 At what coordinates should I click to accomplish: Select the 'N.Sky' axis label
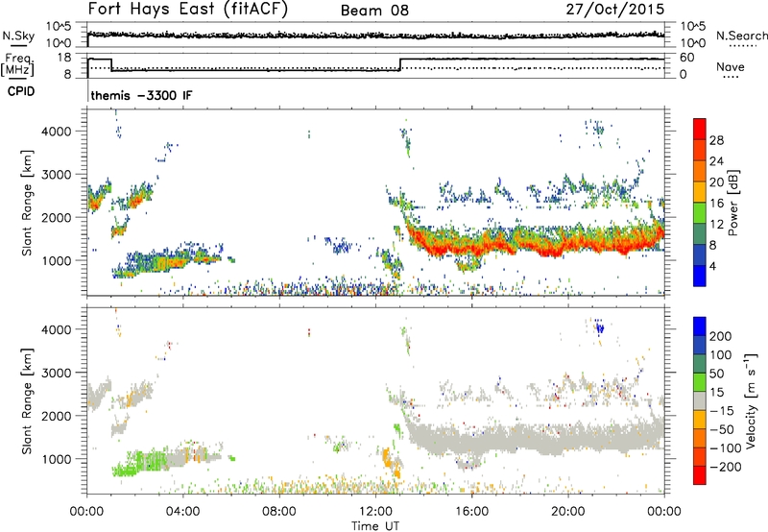coord(18,36)
